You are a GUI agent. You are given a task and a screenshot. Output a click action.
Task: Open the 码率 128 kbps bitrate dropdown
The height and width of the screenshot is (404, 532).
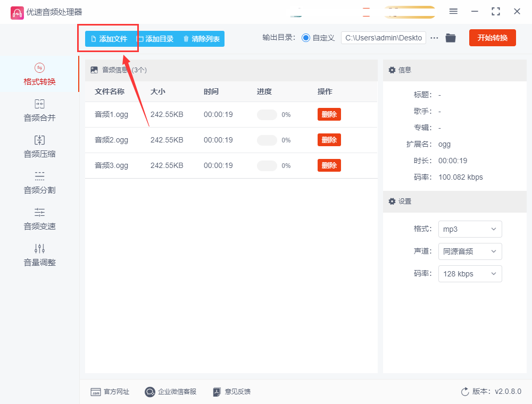coord(470,274)
